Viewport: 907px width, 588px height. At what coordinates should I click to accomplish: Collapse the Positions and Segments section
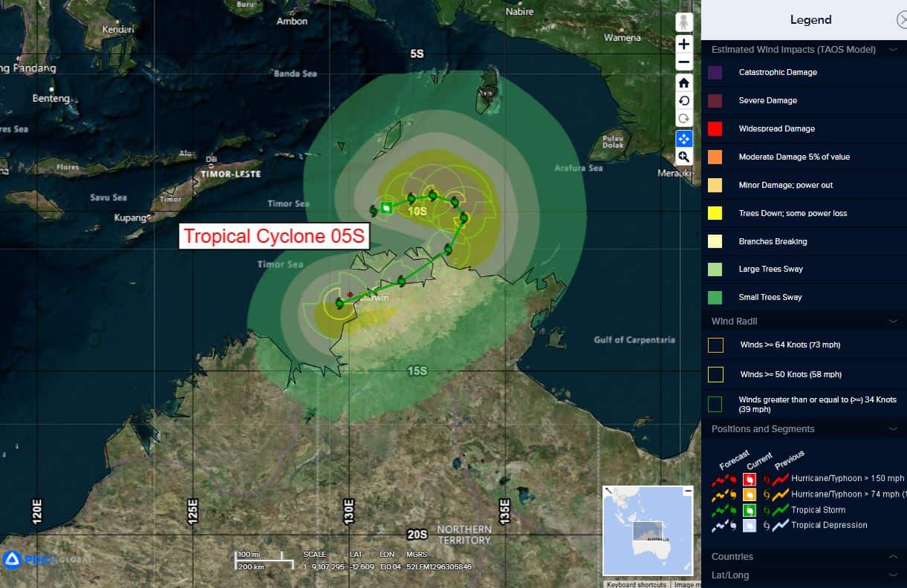coord(892,429)
